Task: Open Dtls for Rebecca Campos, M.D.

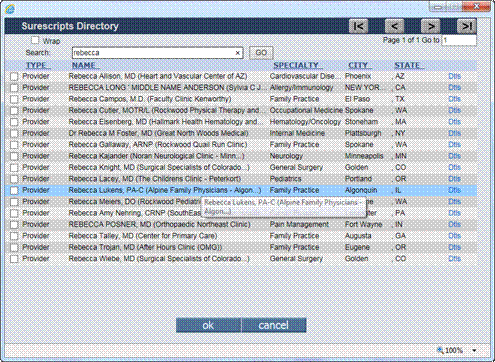Action: tap(454, 99)
